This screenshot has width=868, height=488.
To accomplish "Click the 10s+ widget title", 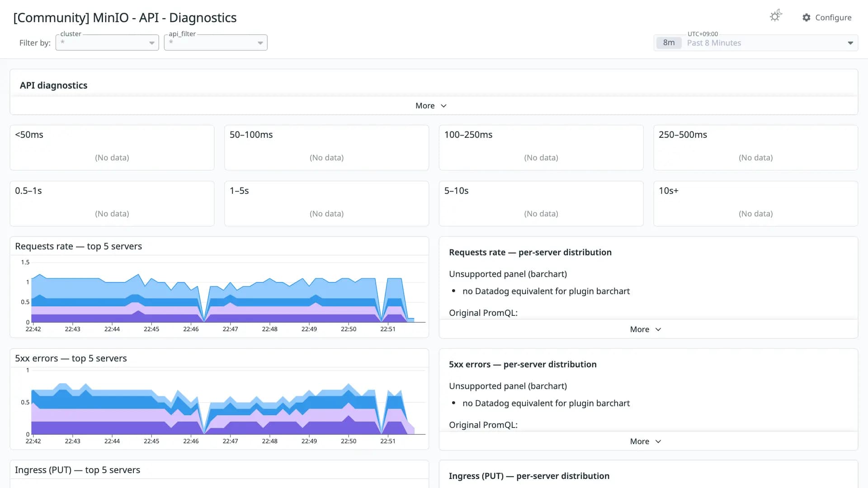I will (669, 191).
